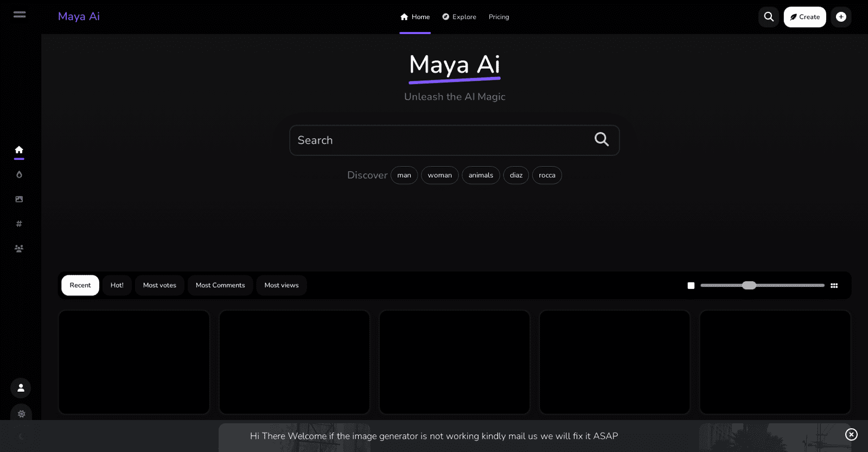Select the 'diaz' discover tag
The width and height of the screenshot is (868, 452).
(x=516, y=175)
